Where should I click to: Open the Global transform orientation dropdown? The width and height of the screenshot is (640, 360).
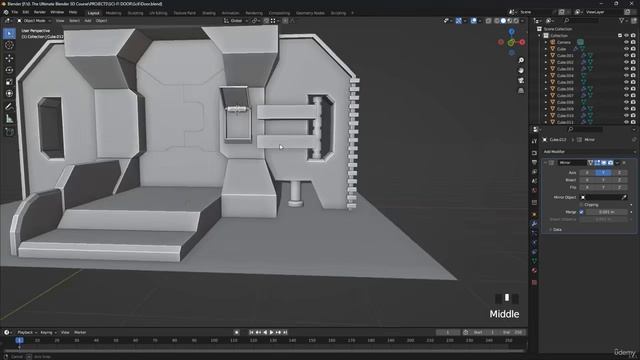pyautogui.click(x=236, y=20)
